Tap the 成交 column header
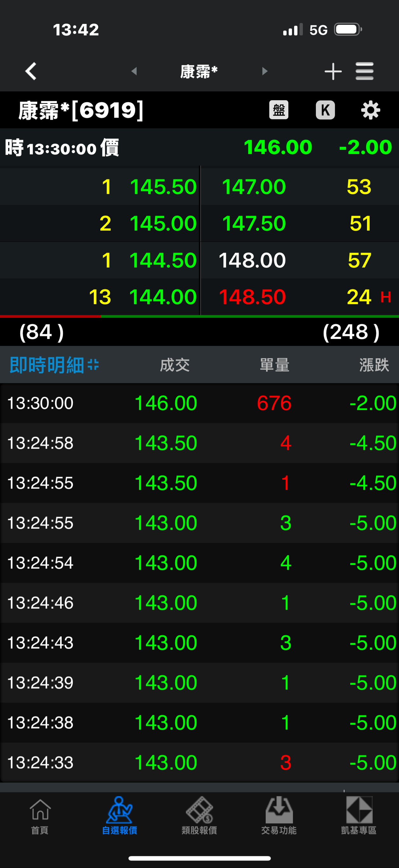 pyautogui.click(x=175, y=365)
